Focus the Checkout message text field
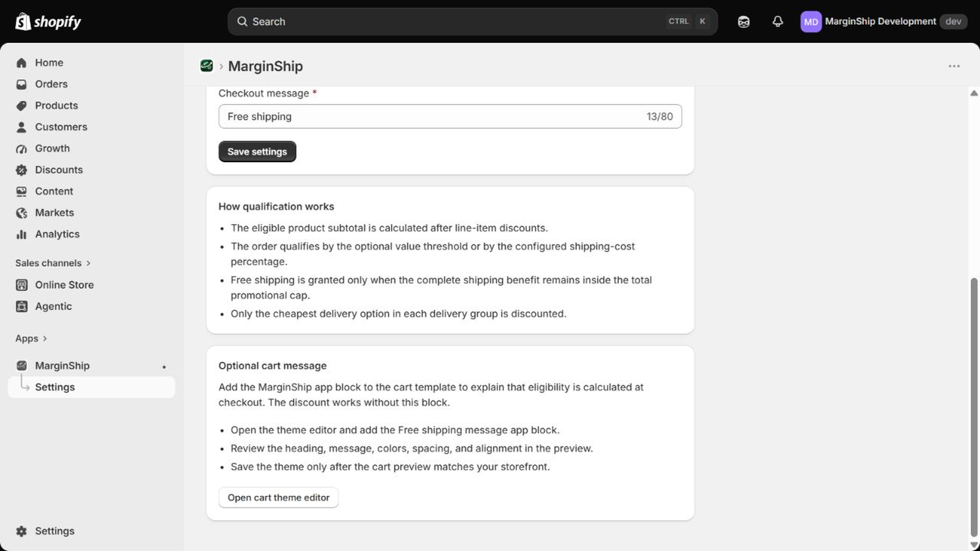The width and height of the screenshot is (980, 551). tap(450, 116)
